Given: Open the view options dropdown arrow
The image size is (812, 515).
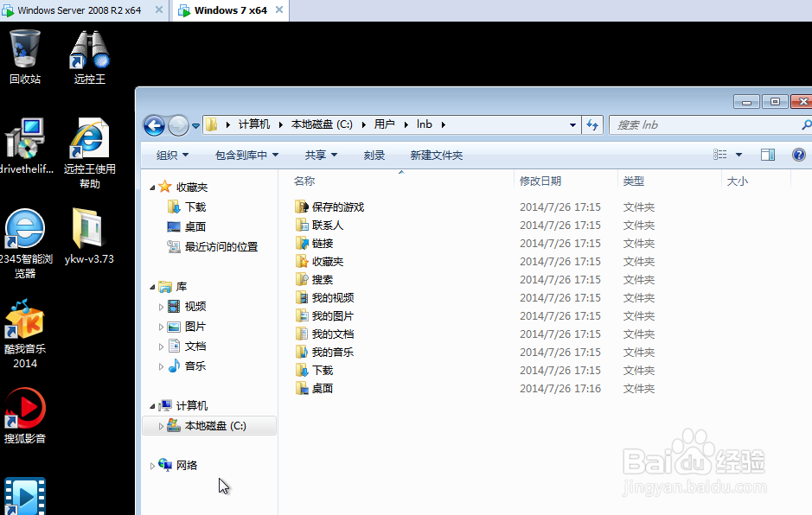Looking at the screenshot, I should coord(739,155).
